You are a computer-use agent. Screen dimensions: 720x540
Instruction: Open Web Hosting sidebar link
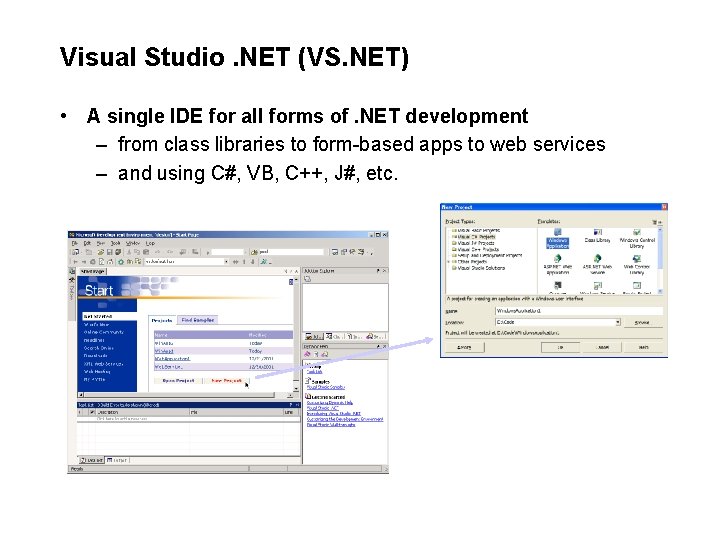(97, 371)
